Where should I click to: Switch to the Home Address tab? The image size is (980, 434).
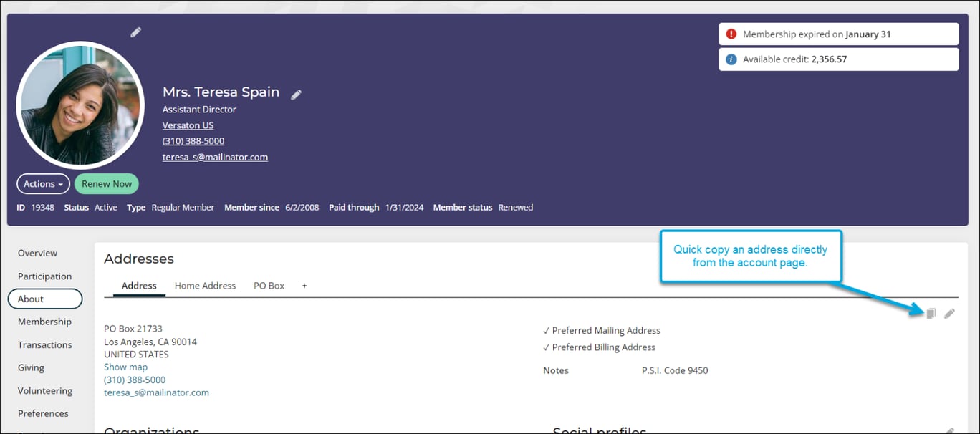pyautogui.click(x=205, y=285)
